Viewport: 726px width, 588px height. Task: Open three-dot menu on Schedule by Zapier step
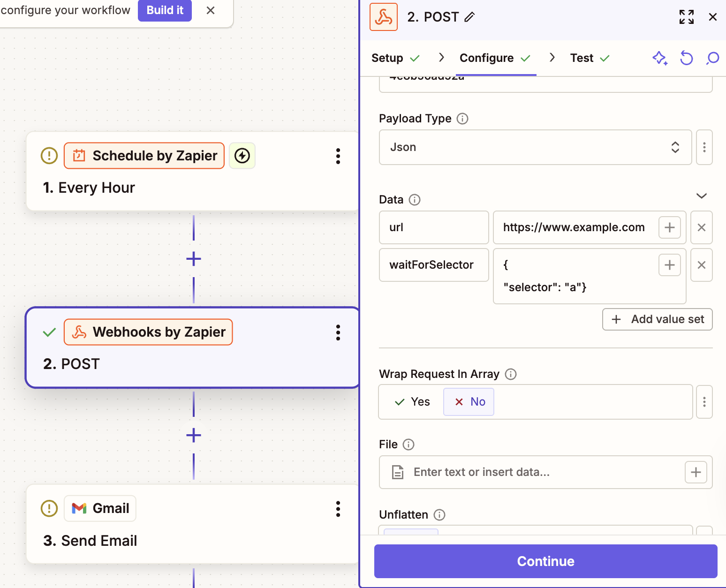[x=338, y=156]
